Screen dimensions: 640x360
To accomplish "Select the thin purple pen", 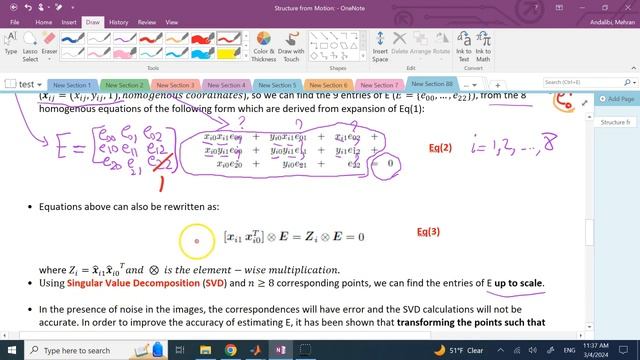I will 124,39.
